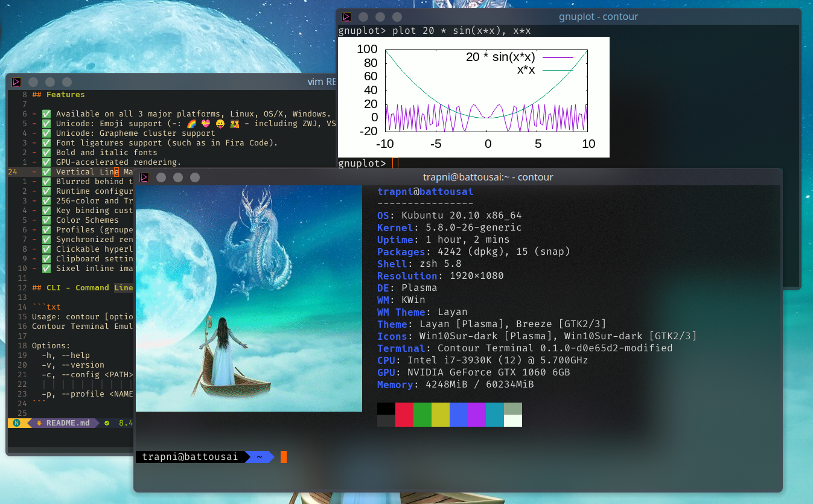Click the green checkmark beside Color Schemes

click(x=46, y=220)
